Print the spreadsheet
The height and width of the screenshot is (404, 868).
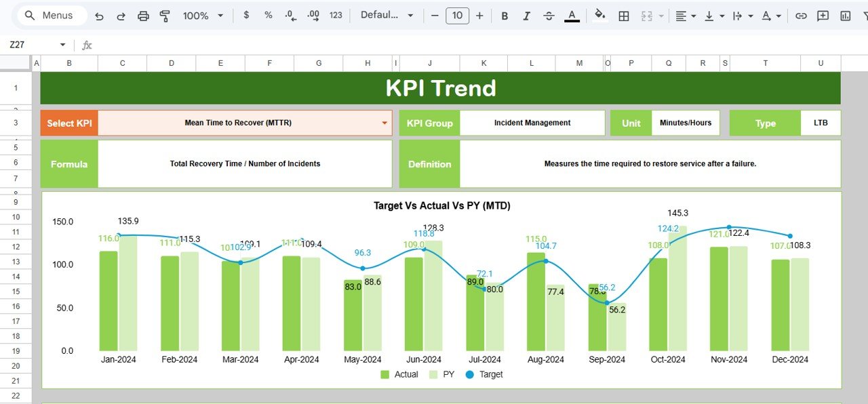(x=143, y=15)
